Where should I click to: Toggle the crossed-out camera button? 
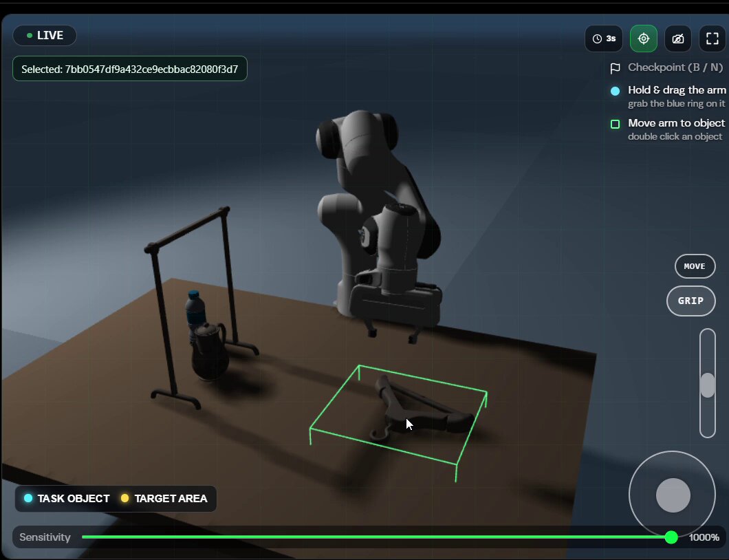pyautogui.click(x=678, y=39)
